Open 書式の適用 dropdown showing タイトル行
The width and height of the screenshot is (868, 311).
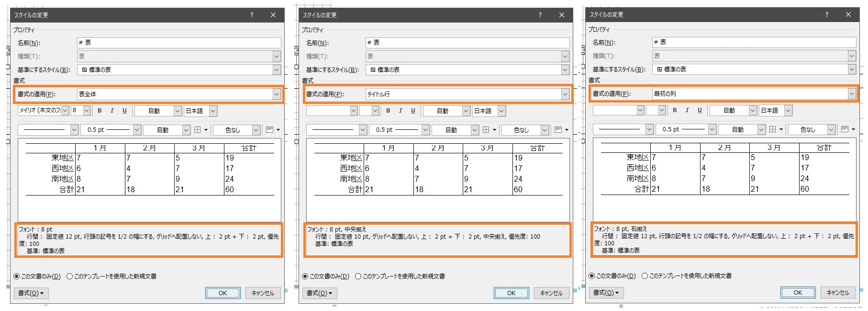point(467,94)
